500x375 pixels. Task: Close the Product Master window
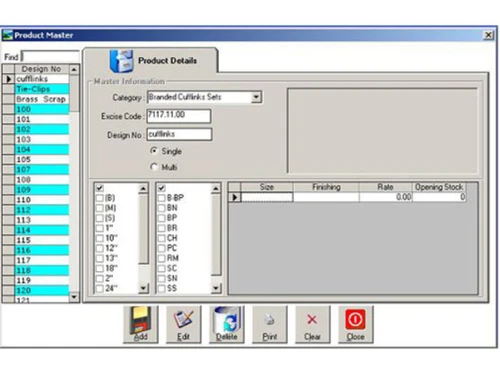point(488,35)
